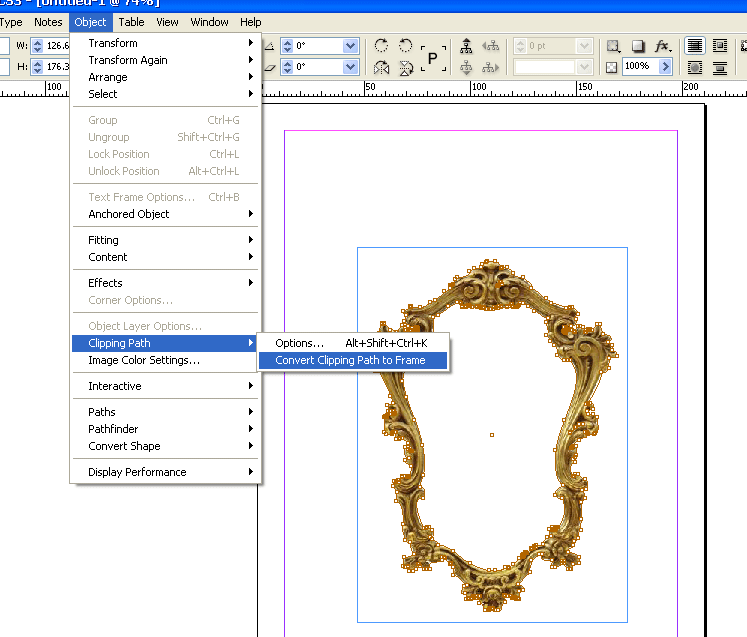Click the Flip Vertical icon

(406, 68)
